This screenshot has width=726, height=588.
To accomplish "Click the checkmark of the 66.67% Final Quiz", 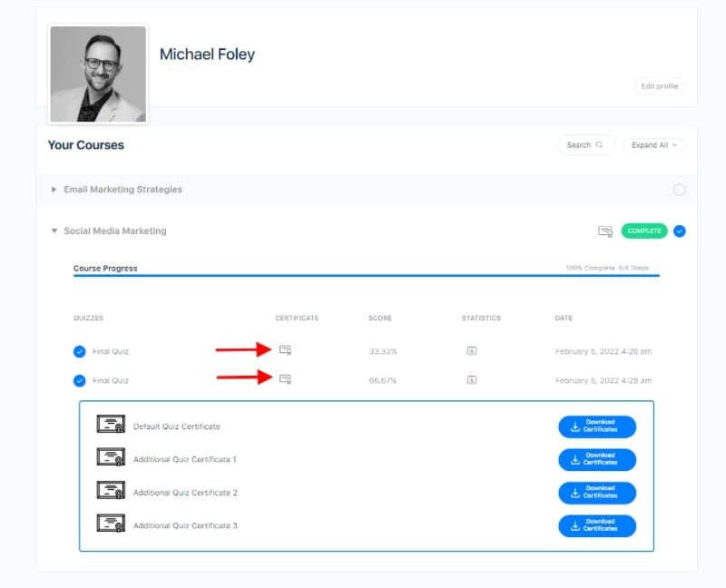I will (80, 380).
